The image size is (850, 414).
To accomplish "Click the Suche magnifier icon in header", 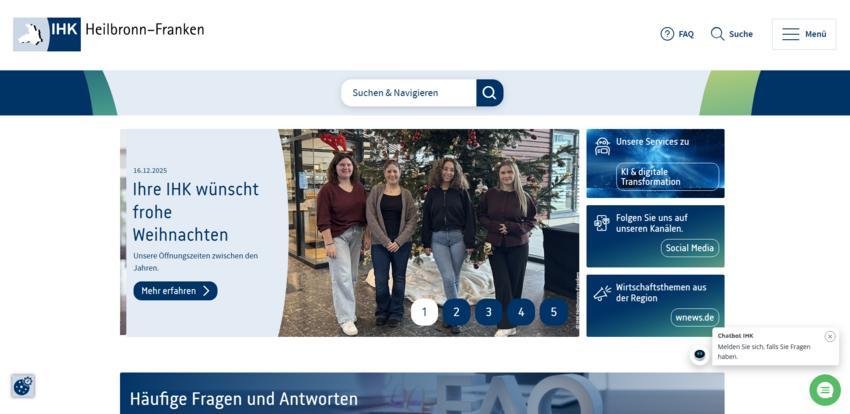I will coord(717,34).
